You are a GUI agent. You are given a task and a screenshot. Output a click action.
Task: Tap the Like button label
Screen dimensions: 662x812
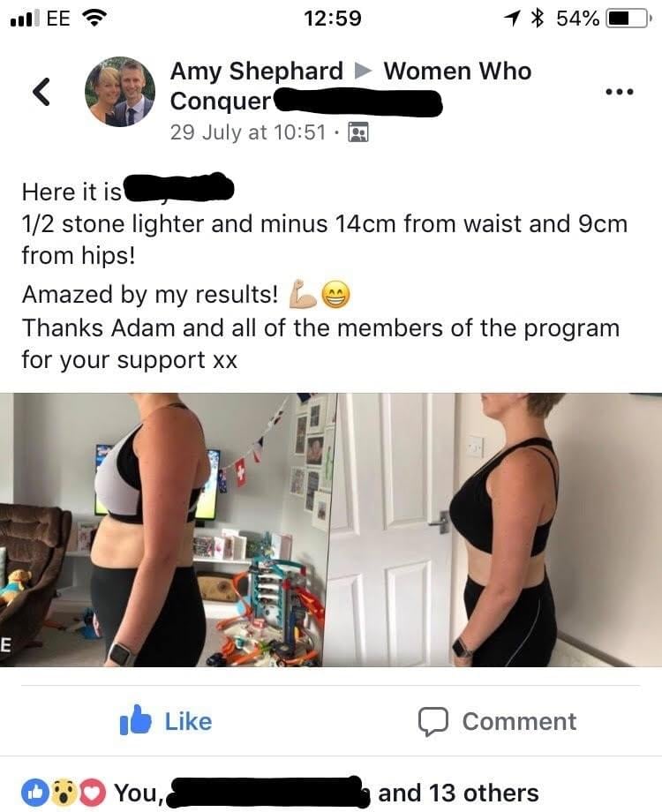tap(188, 721)
